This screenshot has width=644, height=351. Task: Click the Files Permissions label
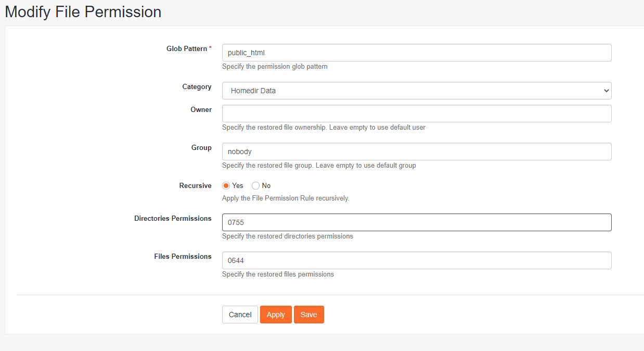pyautogui.click(x=183, y=257)
